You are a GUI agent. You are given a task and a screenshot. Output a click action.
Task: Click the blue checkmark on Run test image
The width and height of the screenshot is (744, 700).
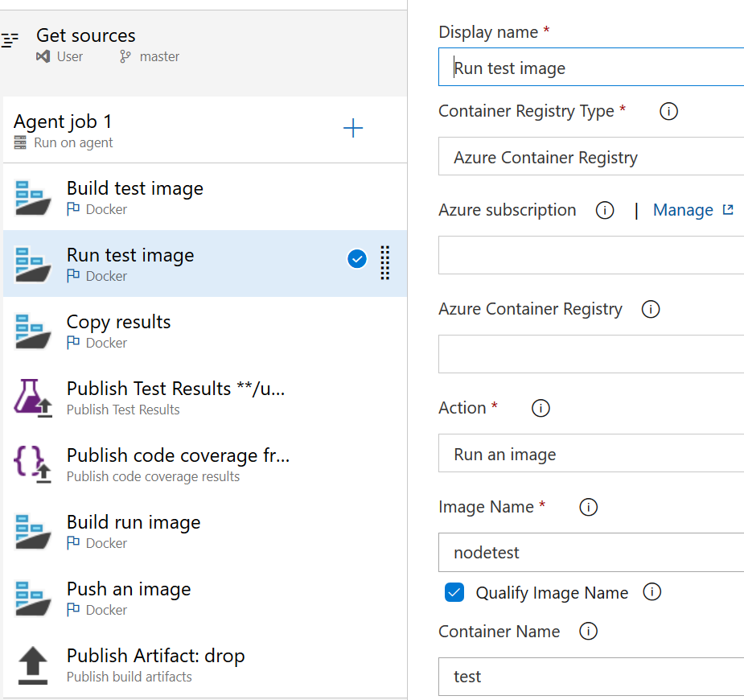[x=357, y=259]
